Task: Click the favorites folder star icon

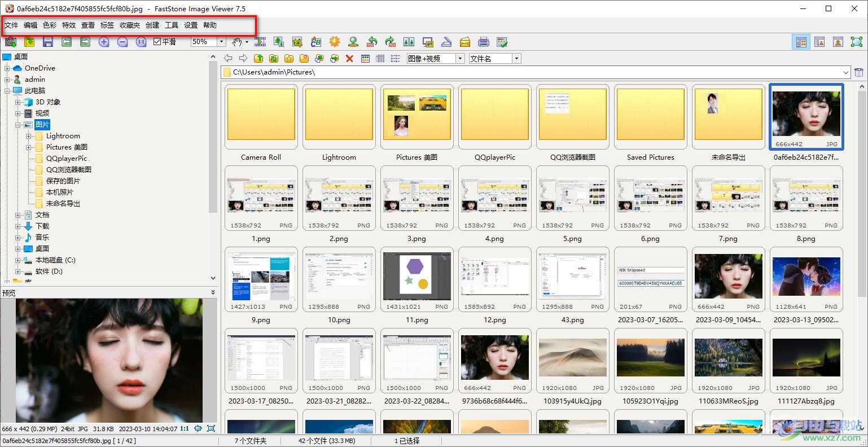Action: pyautogui.click(x=289, y=58)
